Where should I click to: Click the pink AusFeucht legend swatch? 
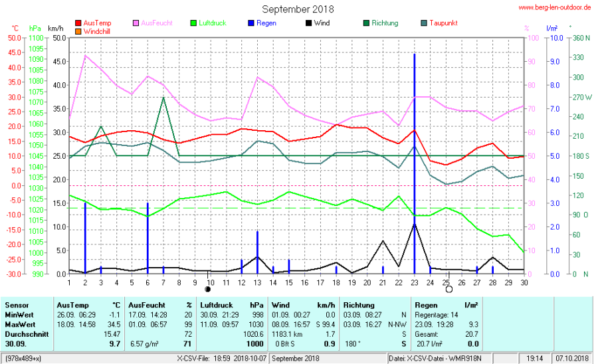[137, 23]
